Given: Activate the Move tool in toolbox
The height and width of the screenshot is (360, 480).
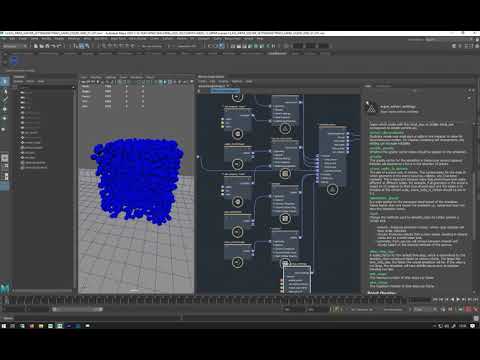Looking at the screenshot, I should pos(5,109).
